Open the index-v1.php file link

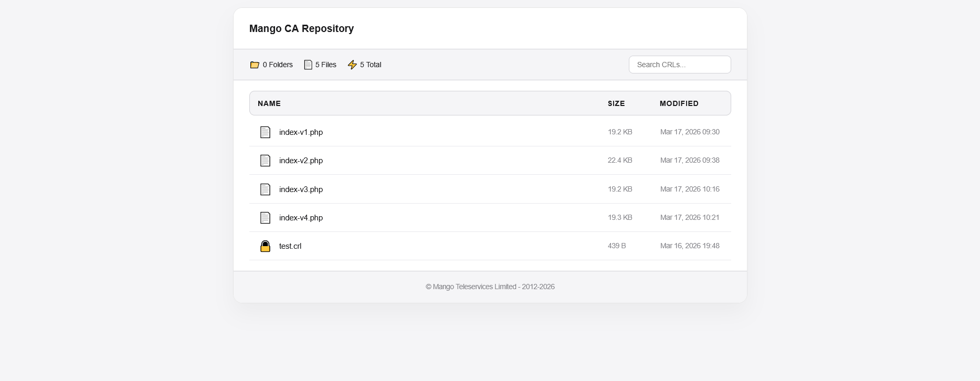tap(301, 132)
